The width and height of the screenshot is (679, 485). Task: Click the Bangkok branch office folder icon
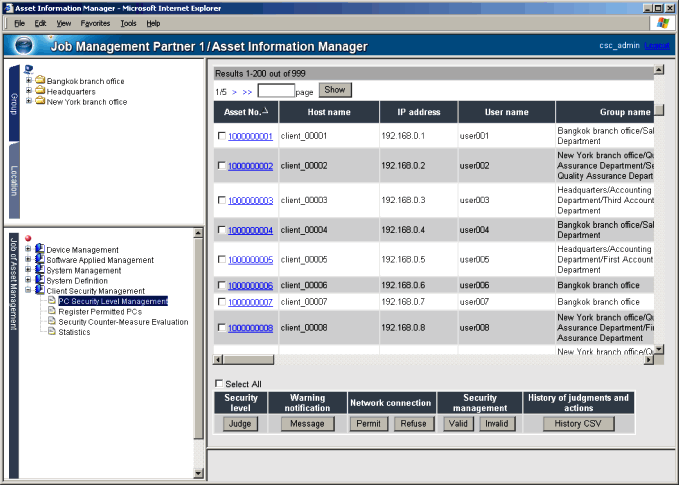pyautogui.click(x=40, y=81)
